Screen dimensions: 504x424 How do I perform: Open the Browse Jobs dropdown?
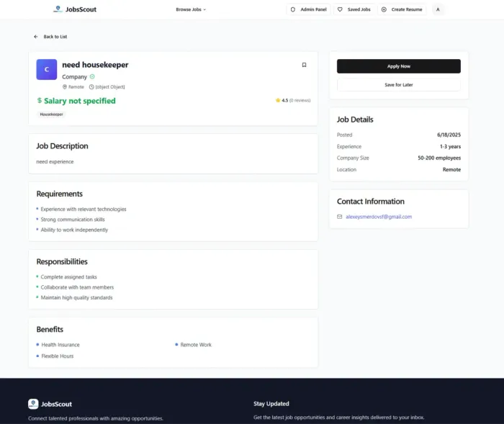pos(191,9)
